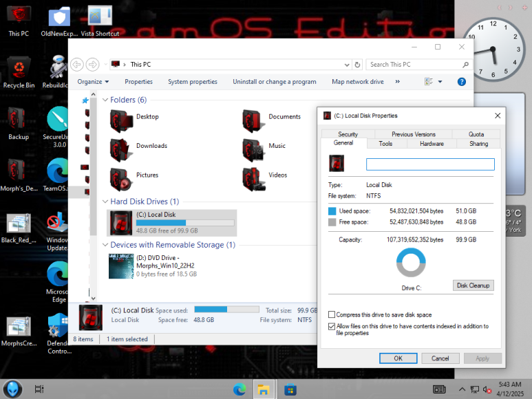Viewport: 532px width, 399px height.
Task: Open Black_Red_ desktop file icon
Action: click(x=19, y=228)
